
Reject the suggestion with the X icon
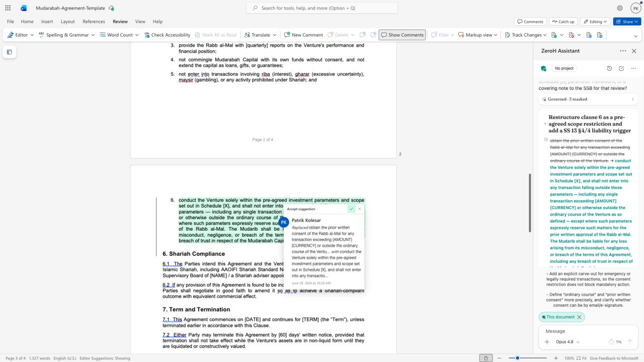coord(359,209)
